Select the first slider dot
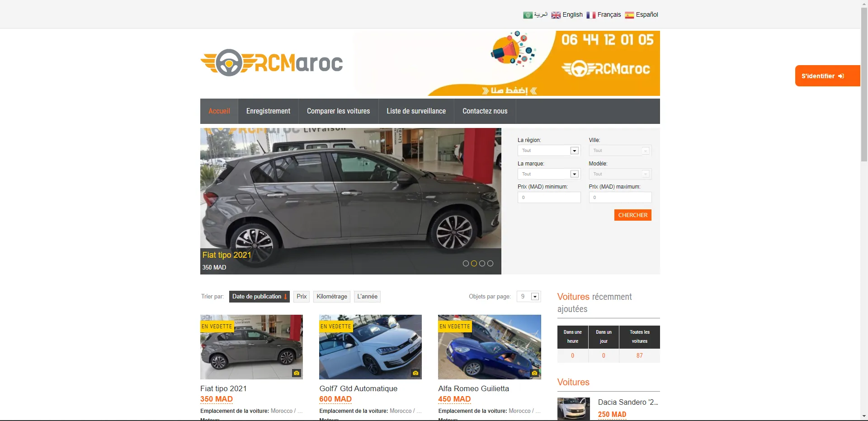This screenshot has height=421, width=868. [466, 263]
